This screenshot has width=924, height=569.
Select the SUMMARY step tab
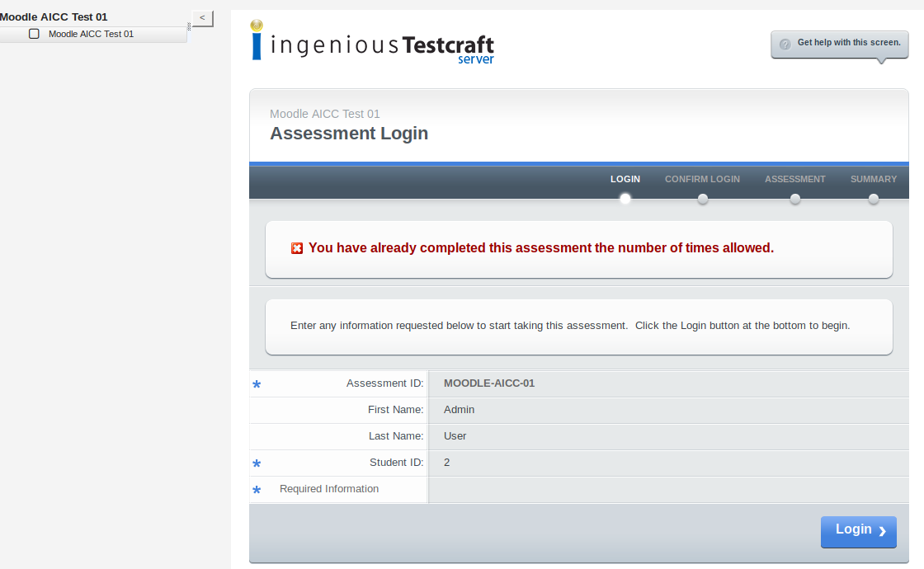pos(874,179)
